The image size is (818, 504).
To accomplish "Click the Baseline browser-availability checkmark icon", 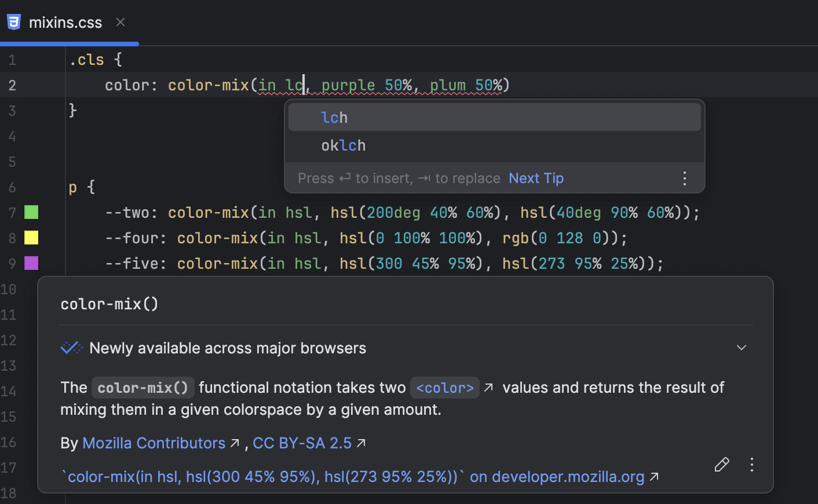I will click(x=71, y=347).
